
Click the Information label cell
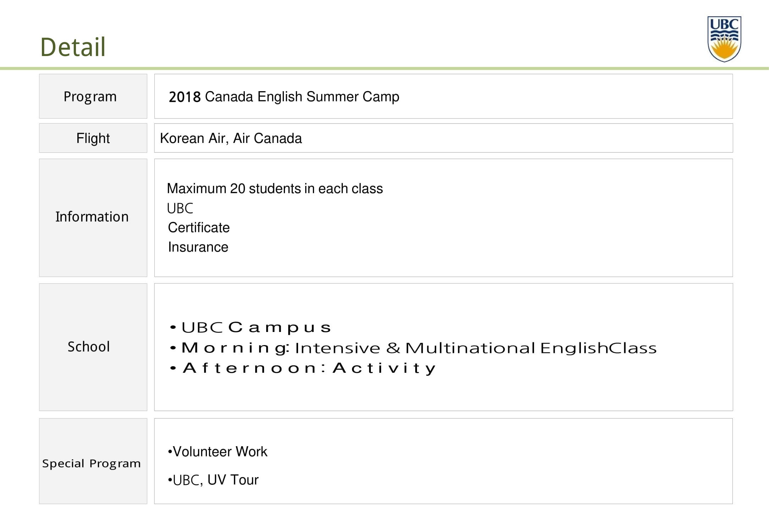[93, 218]
